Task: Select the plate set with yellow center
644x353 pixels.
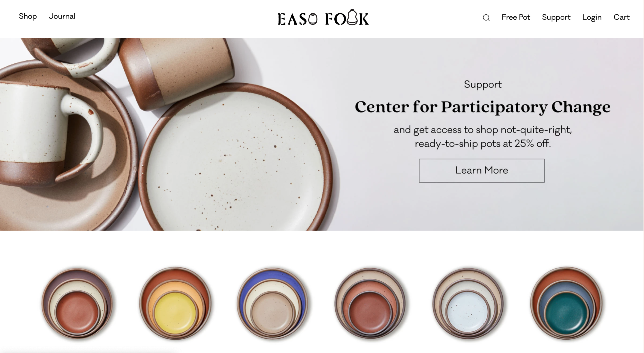Action: tap(175, 304)
